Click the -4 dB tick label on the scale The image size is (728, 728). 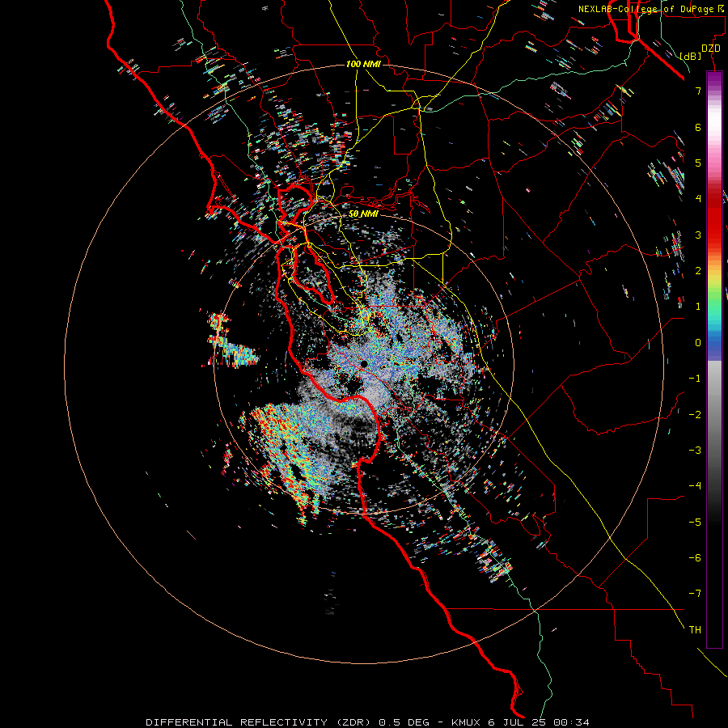click(x=695, y=486)
